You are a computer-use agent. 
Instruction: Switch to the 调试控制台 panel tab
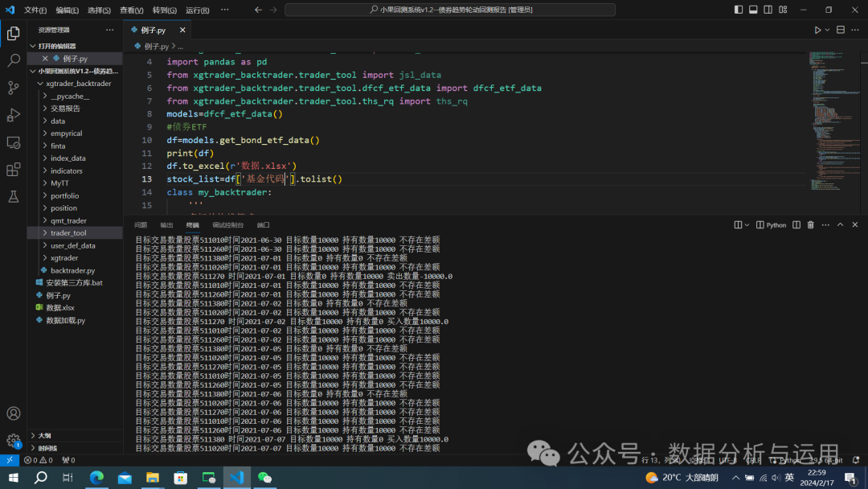click(x=227, y=225)
